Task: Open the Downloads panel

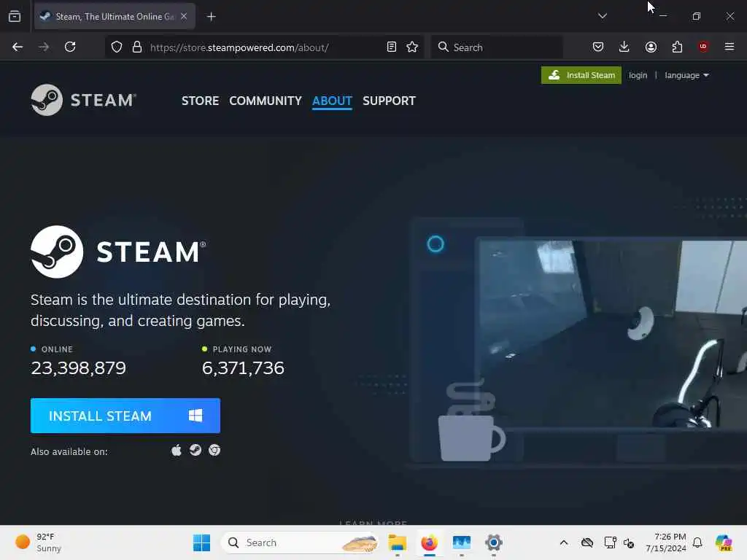Action: [x=624, y=47]
